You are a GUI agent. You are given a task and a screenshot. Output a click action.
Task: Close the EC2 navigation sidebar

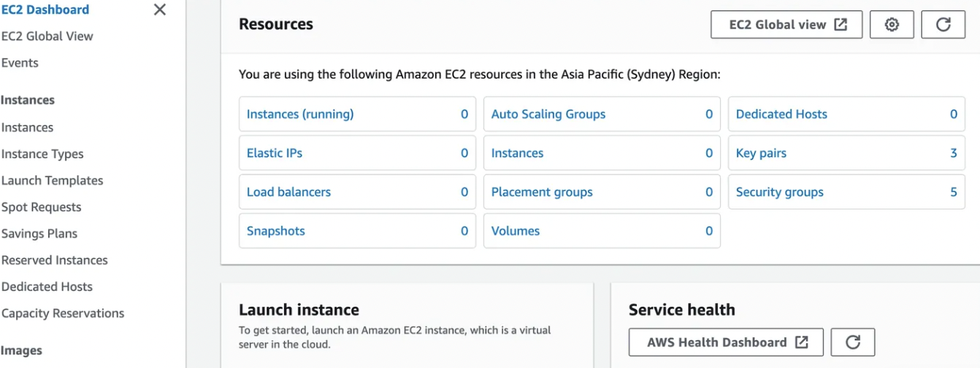point(160,9)
